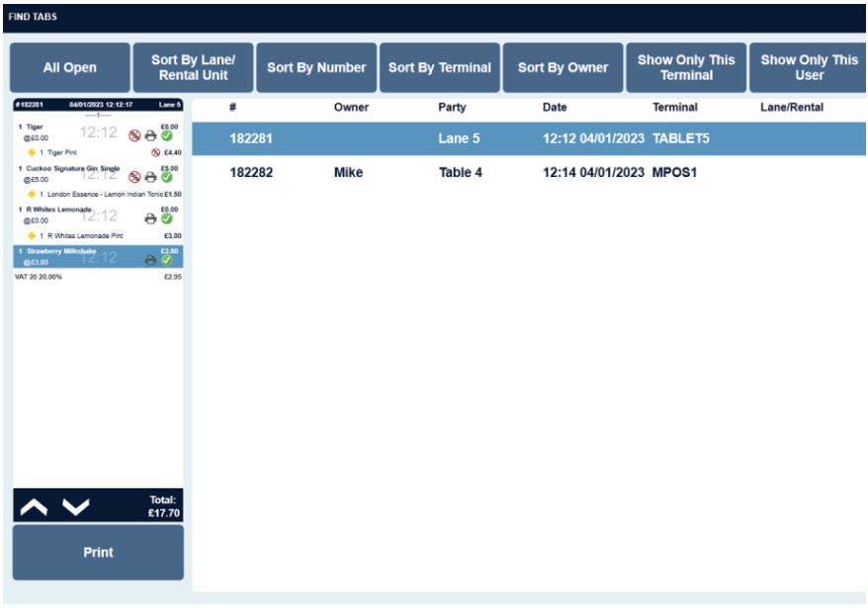This screenshot has width=868, height=608.
Task: Click the small red prohibited icon beside Tiger Pint
Action: [x=155, y=152]
